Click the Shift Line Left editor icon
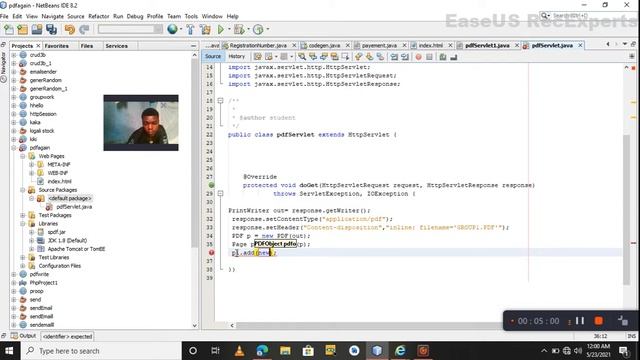Viewport: 640px width, 360px height. point(394,57)
